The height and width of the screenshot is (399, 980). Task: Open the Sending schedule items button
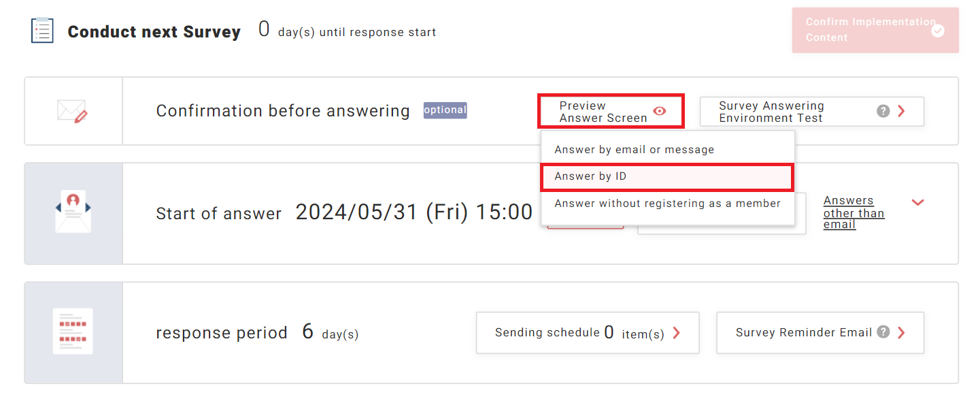(587, 333)
